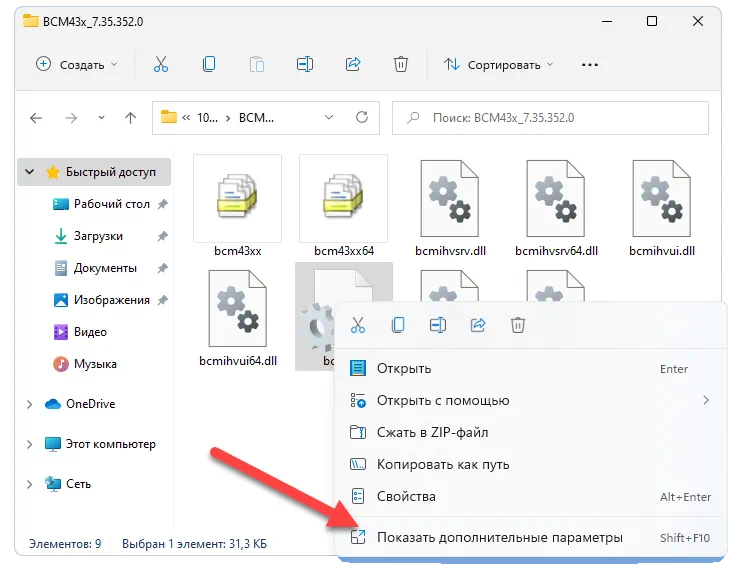Refresh the folder view
739x568 pixels.
point(361,117)
